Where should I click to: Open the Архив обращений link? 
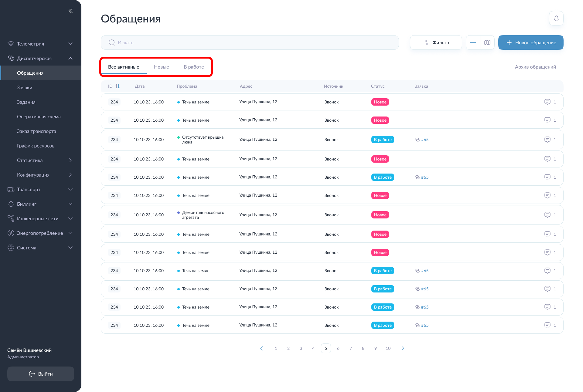click(535, 67)
